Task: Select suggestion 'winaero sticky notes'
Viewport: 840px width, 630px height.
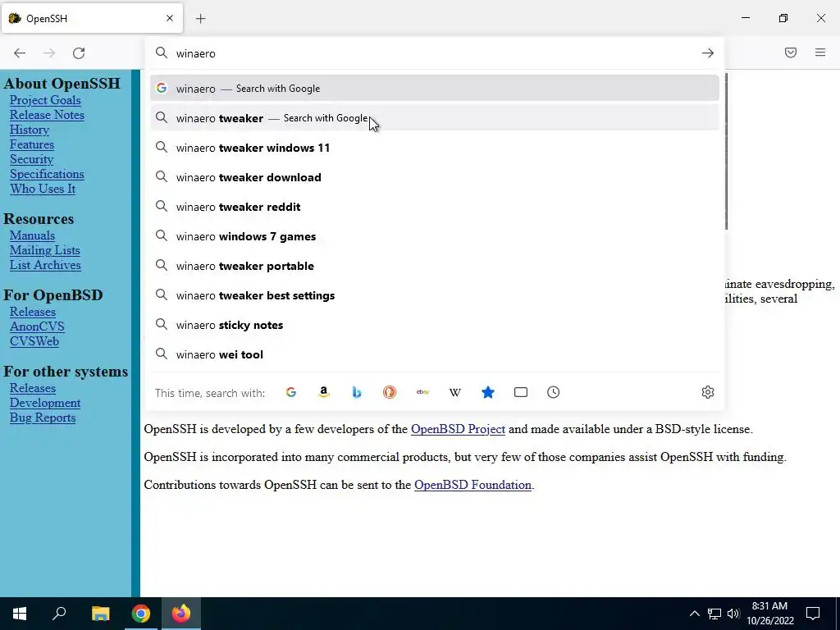Action: (x=435, y=325)
